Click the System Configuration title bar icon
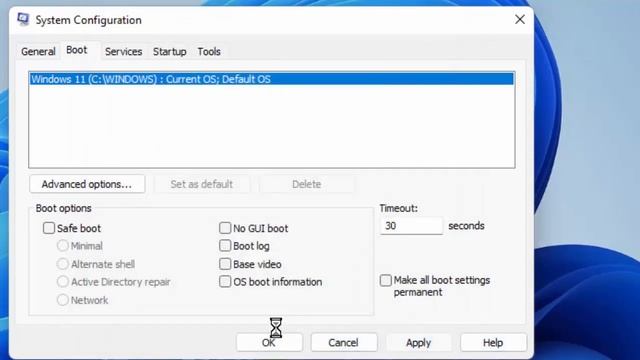The image size is (640, 360). tap(23, 19)
